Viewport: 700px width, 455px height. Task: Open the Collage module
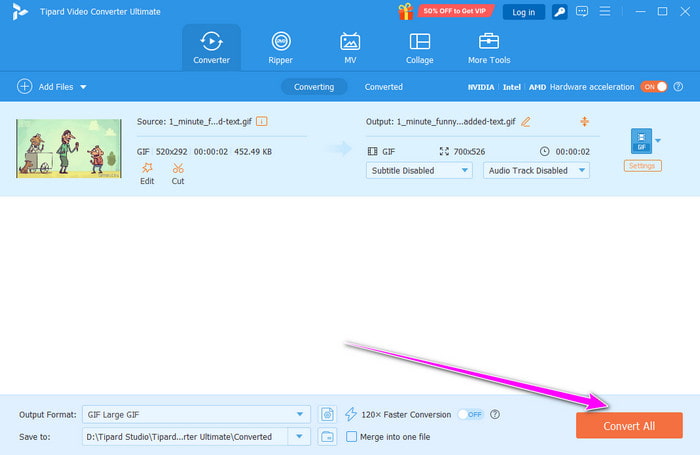coord(420,47)
